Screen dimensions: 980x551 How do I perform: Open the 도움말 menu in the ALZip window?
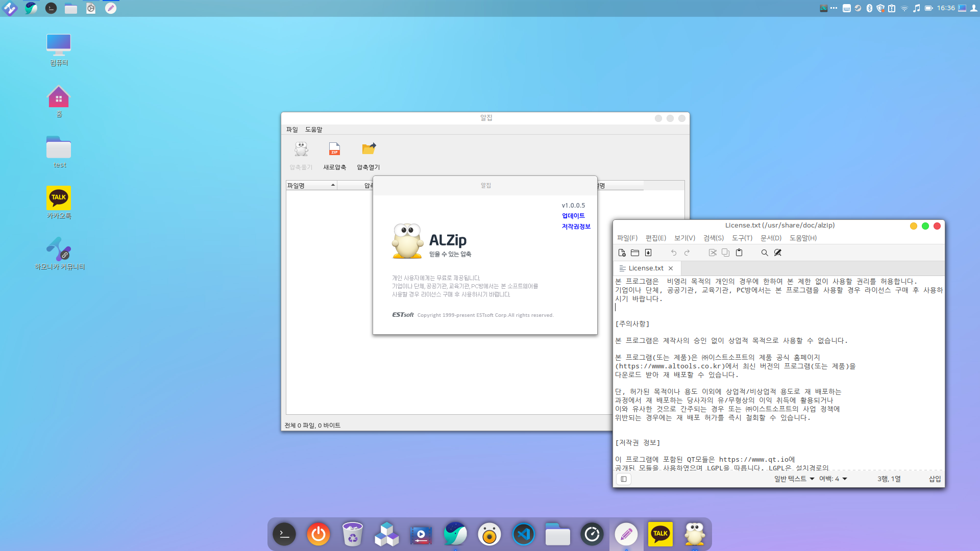point(314,130)
